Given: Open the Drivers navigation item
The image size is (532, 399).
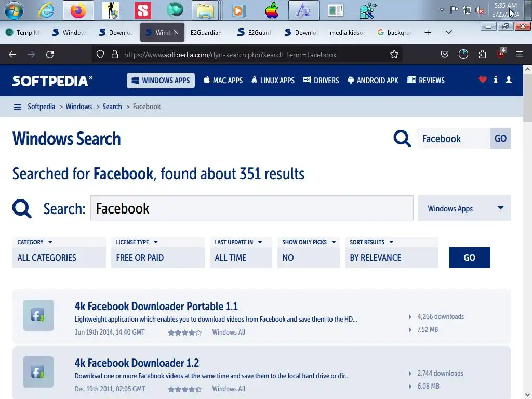Looking at the screenshot, I should [321, 81].
